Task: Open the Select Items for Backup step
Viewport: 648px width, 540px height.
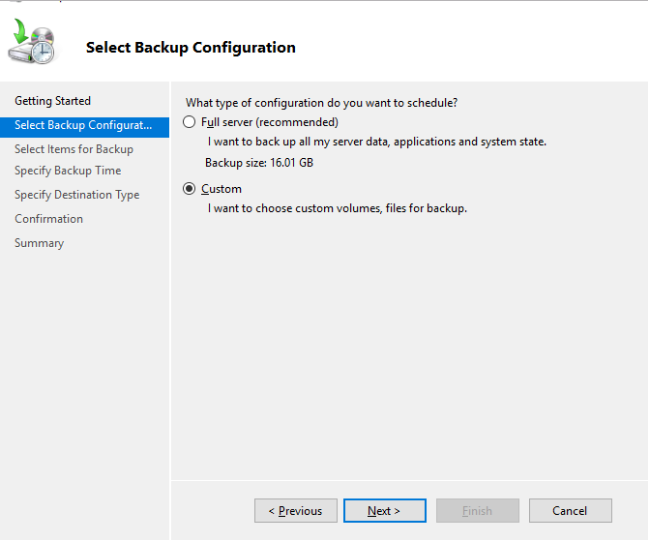Action: click(x=74, y=149)
